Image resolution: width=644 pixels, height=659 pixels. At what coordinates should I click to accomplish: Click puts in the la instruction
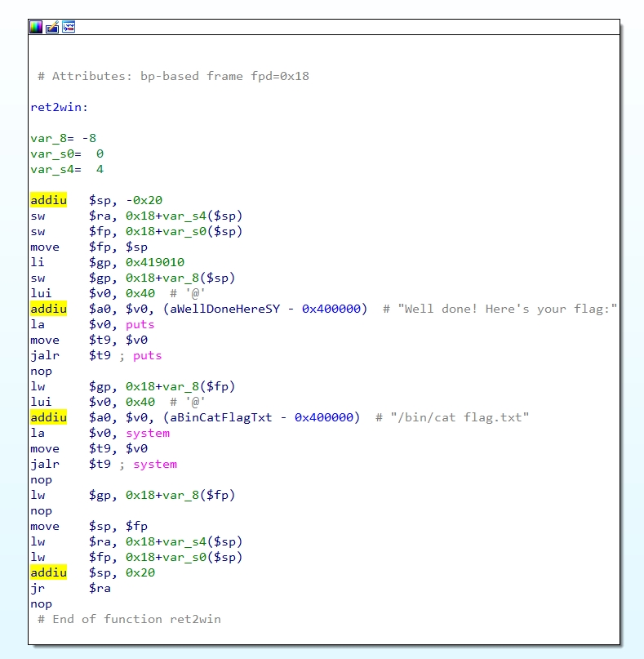click(x=140, y=324)
